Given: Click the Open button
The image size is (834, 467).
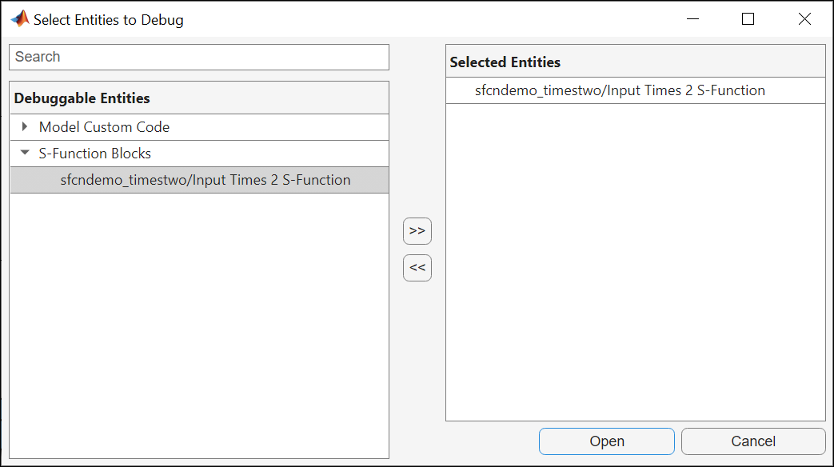Looking at the screenshot, I should (x=607, y=441).
